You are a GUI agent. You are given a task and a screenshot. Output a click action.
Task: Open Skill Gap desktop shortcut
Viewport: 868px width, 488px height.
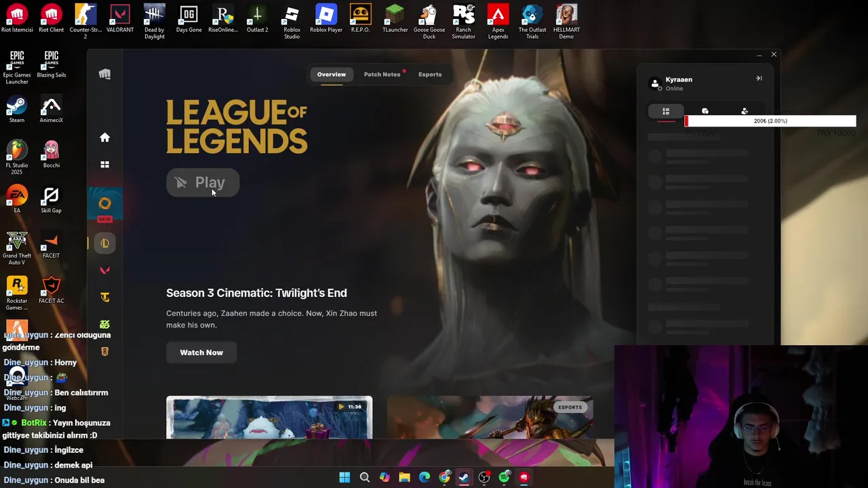pyautogui.click(x=51, y=200)
